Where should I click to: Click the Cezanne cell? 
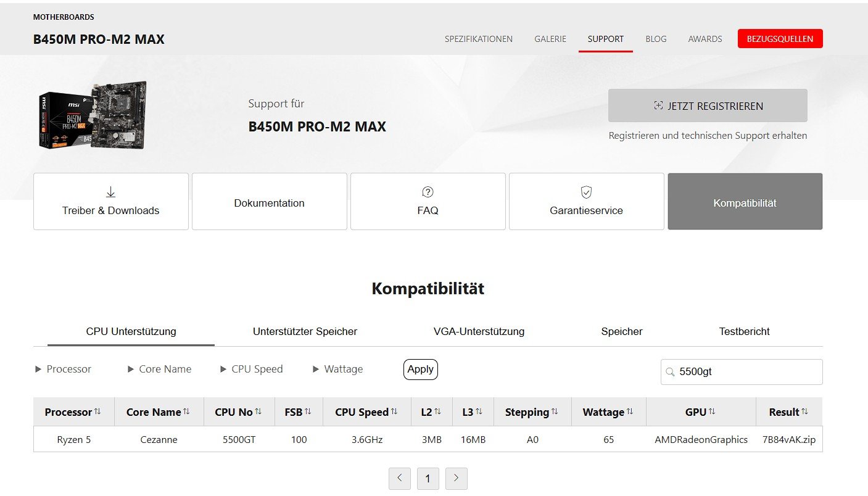(x=159, y=440)
